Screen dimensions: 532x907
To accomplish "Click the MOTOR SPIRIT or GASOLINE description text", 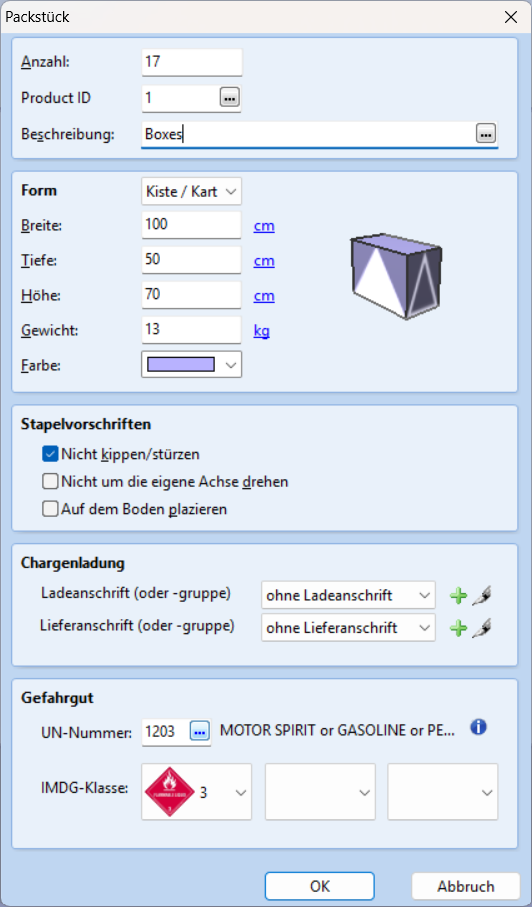I will (x=337, y=731).
